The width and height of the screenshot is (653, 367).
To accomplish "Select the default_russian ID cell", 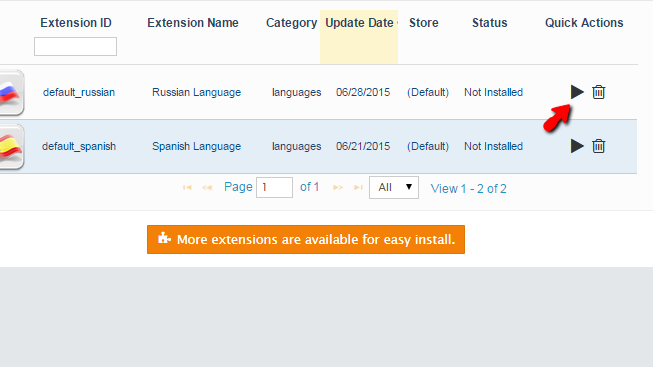I will 79,92.
